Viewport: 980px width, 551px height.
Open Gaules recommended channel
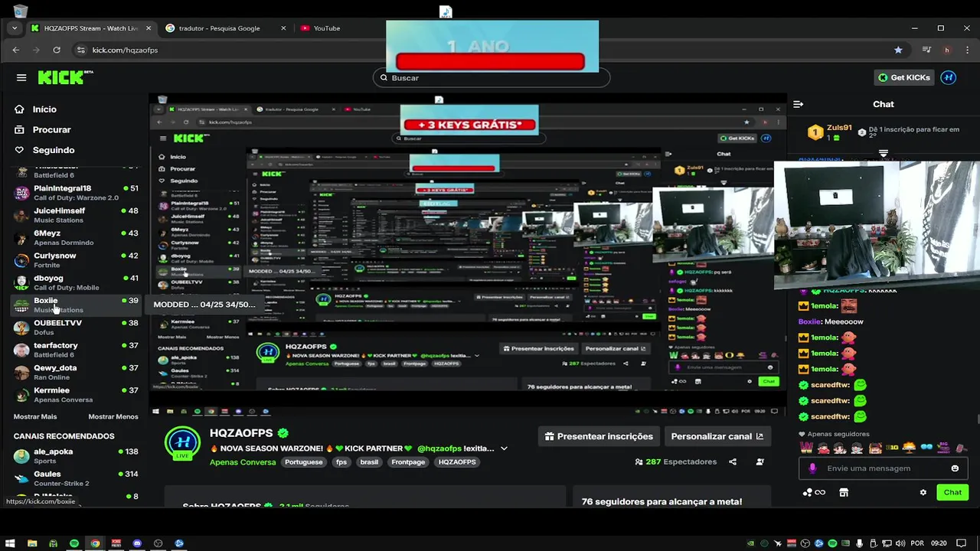[76, 478]
